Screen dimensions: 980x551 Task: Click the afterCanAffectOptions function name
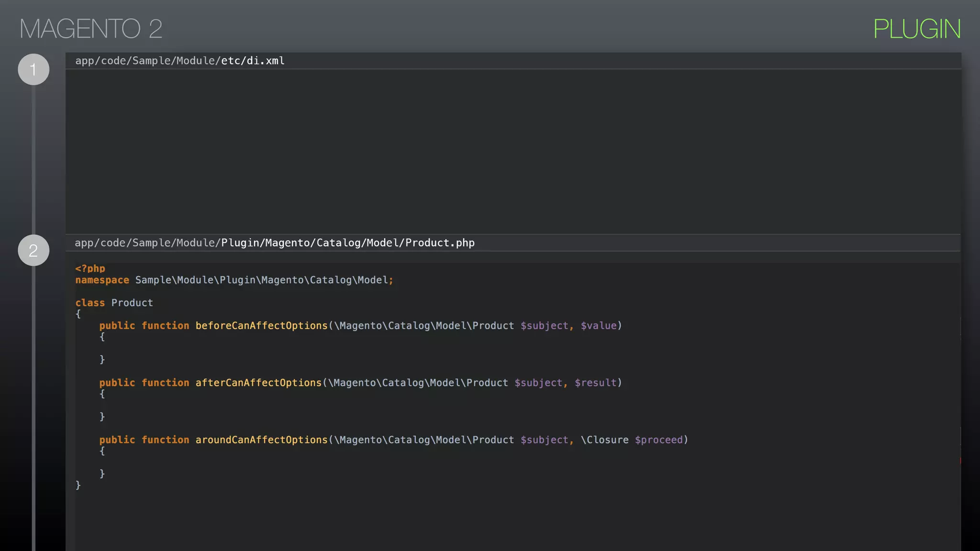coord(258,383)
